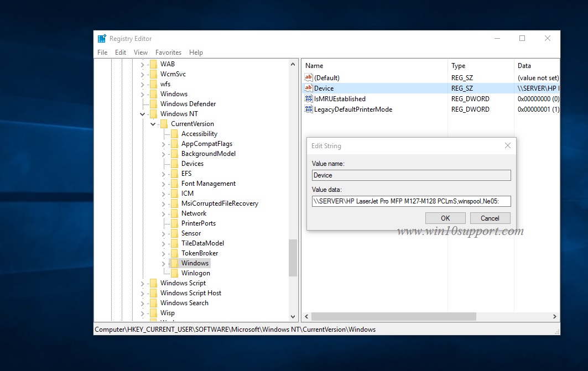Open the View menu
Screen dimensions: 588x371
140,52
